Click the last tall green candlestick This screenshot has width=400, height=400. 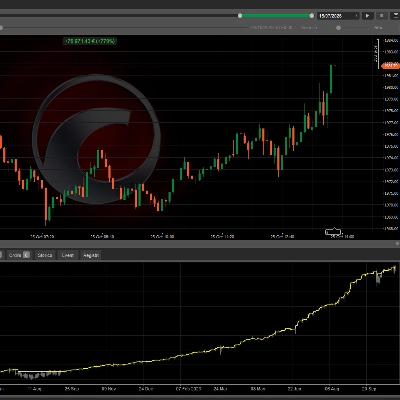331,79
